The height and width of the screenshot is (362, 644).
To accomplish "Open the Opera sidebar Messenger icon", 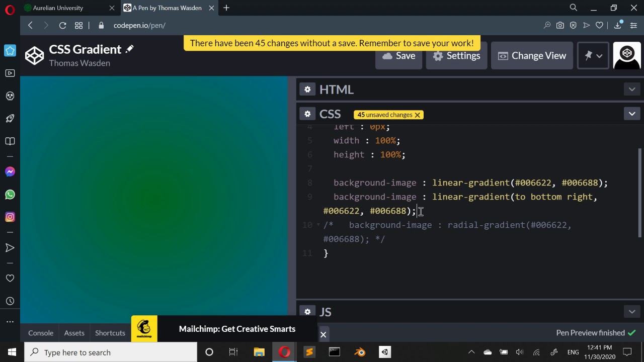I will (x=10, y=172).
